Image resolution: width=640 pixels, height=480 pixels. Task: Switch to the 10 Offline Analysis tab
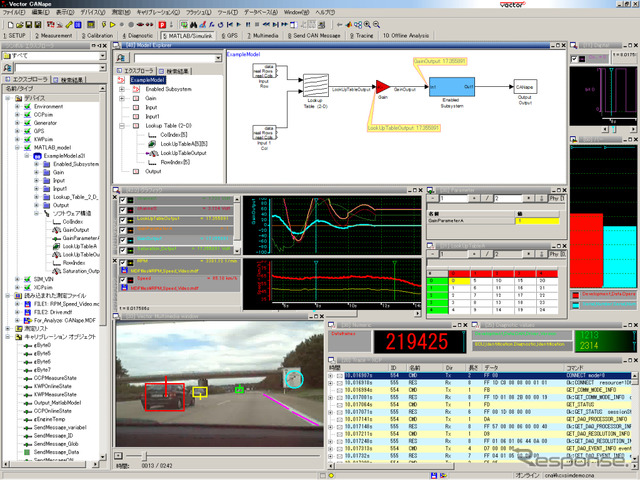point(406,36)
